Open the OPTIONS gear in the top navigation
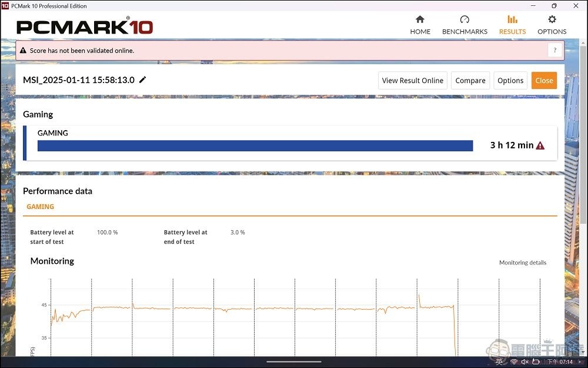This screenshot has height=368, width=588. 552,25
